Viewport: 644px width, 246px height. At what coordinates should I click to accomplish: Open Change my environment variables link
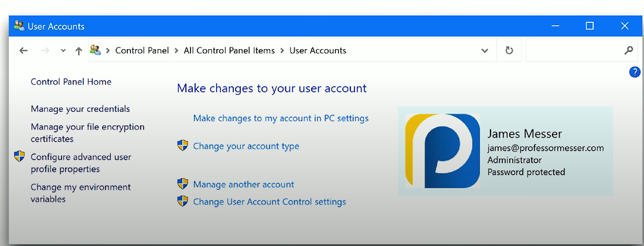81,193
